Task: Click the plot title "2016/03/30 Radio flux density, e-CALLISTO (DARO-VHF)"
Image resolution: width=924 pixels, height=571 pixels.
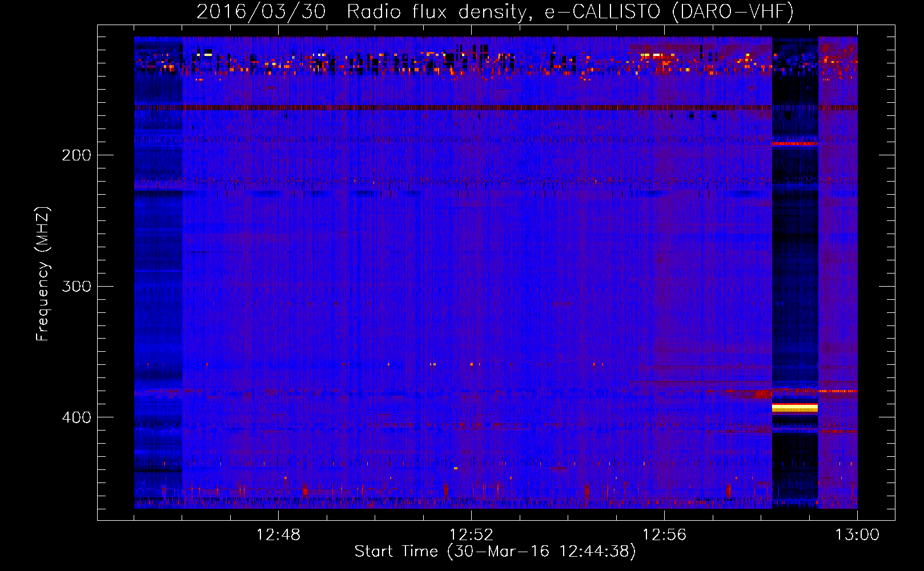Action: [495, 11]
